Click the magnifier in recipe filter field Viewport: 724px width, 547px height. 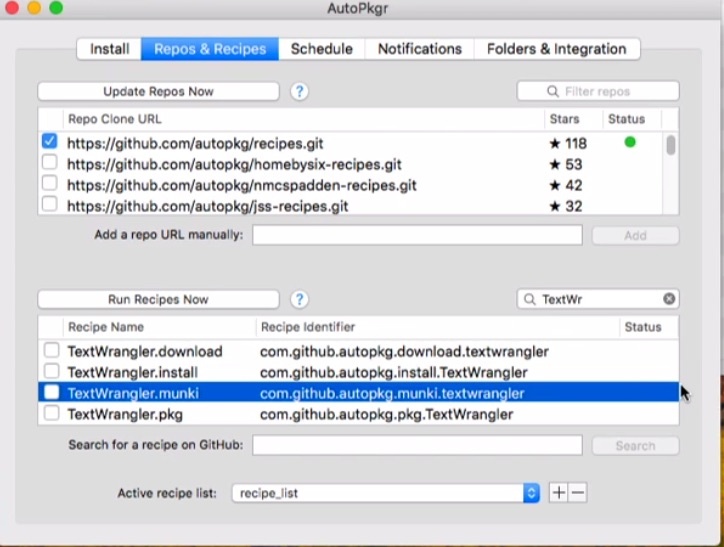[529, 299]
